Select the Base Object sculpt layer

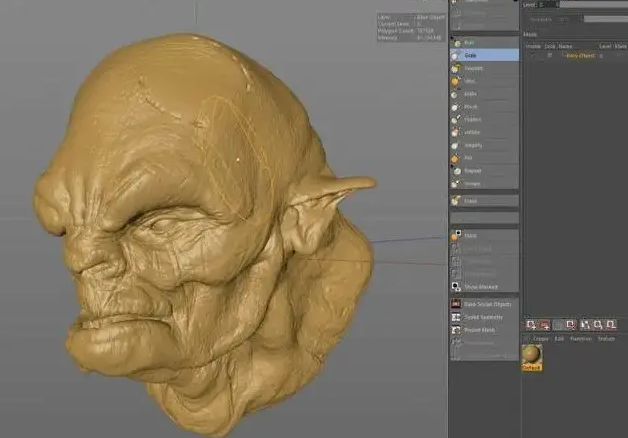(x=580, y=56)
